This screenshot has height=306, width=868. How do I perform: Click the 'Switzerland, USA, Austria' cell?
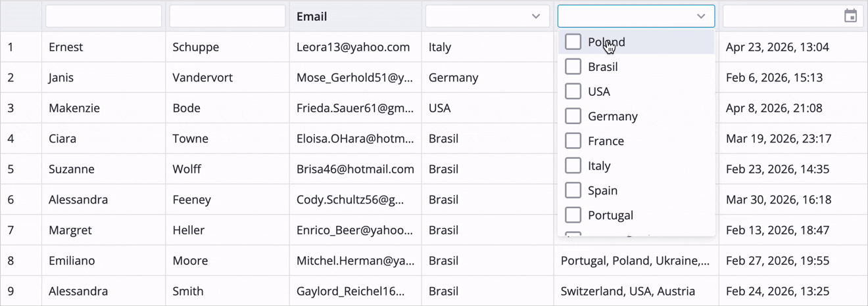(636, 292)
